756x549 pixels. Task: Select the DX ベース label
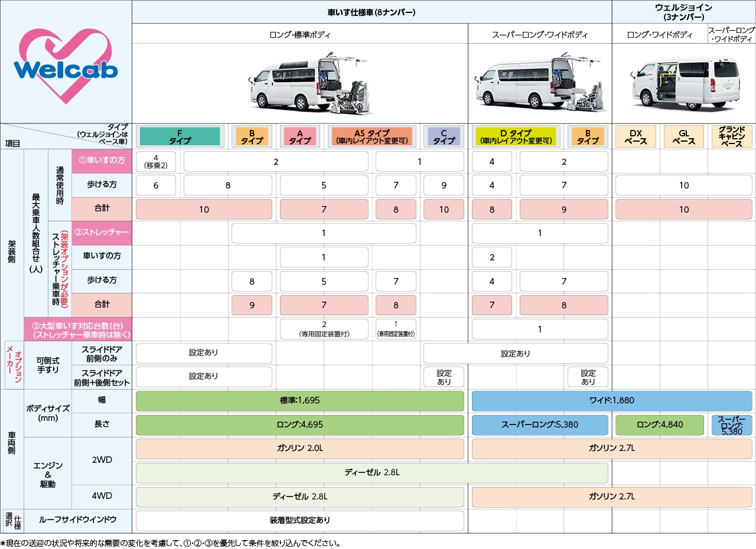click(636, 136)
